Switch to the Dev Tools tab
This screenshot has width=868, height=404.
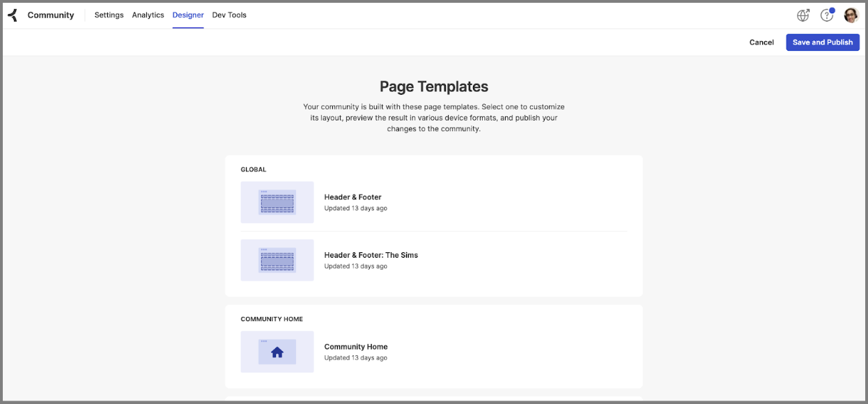228,15
